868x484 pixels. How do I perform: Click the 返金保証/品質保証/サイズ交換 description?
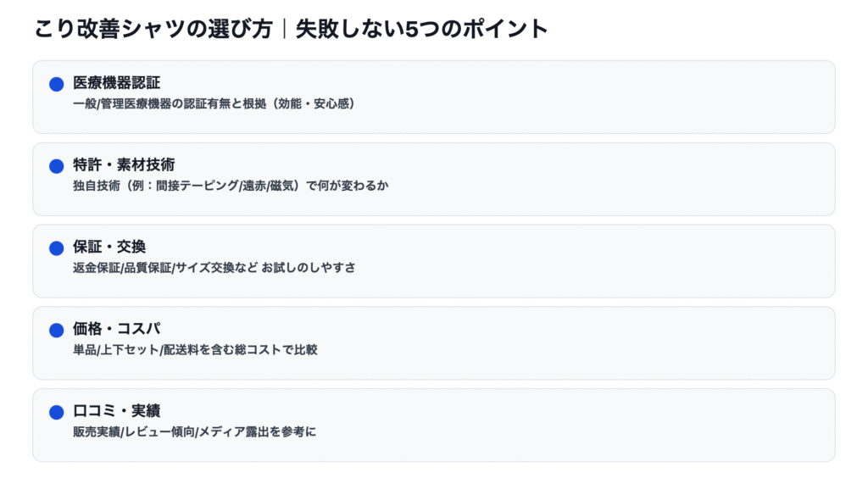point(214,268)
